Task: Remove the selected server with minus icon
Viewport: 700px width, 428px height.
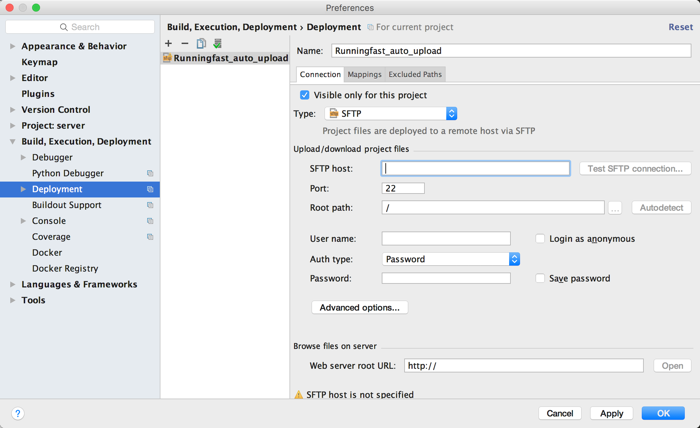Action: tap(185, 43)
